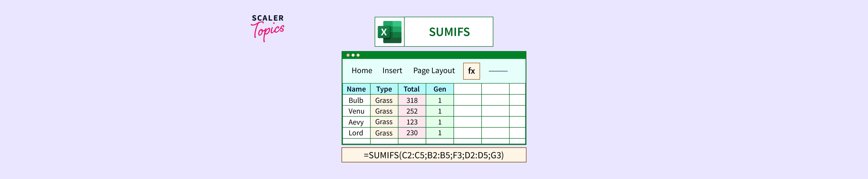Open the Home tab
Image resolution: width=868 pixels, height=179 pixels.
click(x=362, y=71)
